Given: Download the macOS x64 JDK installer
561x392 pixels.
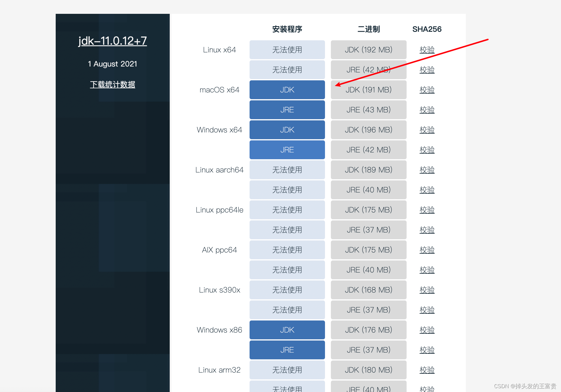Looking at the screenshot, I should coord(287,90).
